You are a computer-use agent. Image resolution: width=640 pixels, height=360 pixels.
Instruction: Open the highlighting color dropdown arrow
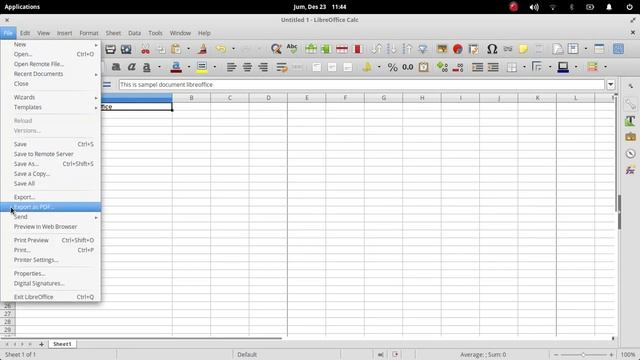click(x=215, y=67)
